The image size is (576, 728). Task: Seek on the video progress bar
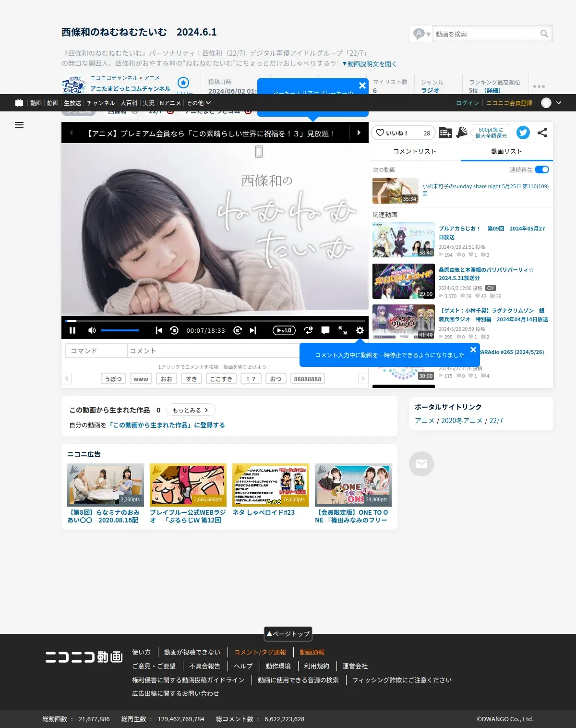(x=215, y=320)
